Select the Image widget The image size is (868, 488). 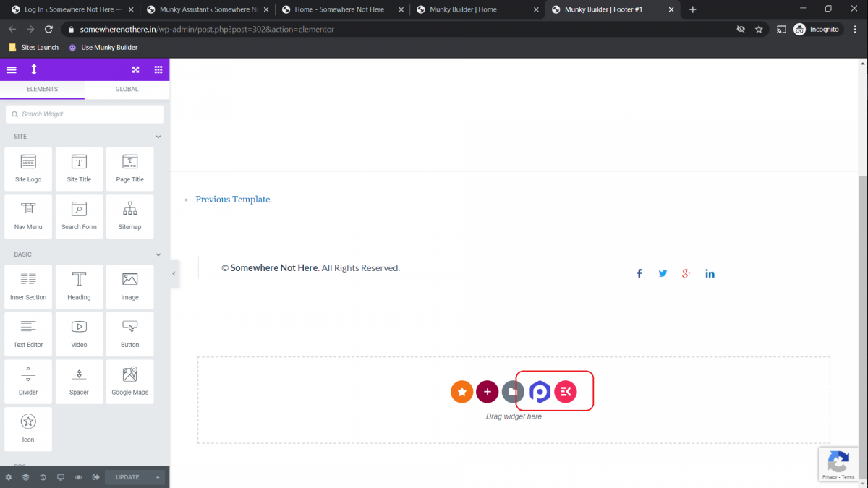(130, 287)
